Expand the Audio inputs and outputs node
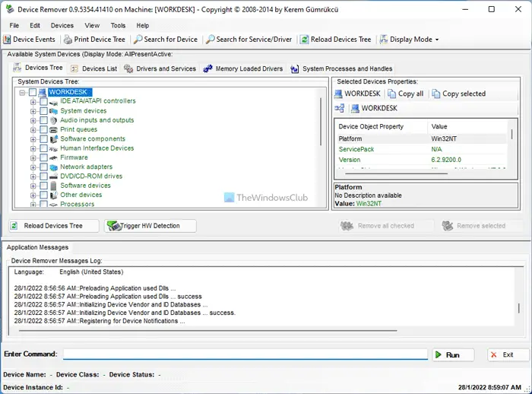 click(33, 120)
